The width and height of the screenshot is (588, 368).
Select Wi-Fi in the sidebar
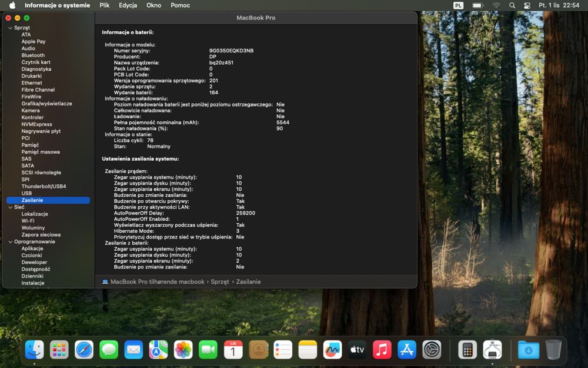tap(28, 221)
